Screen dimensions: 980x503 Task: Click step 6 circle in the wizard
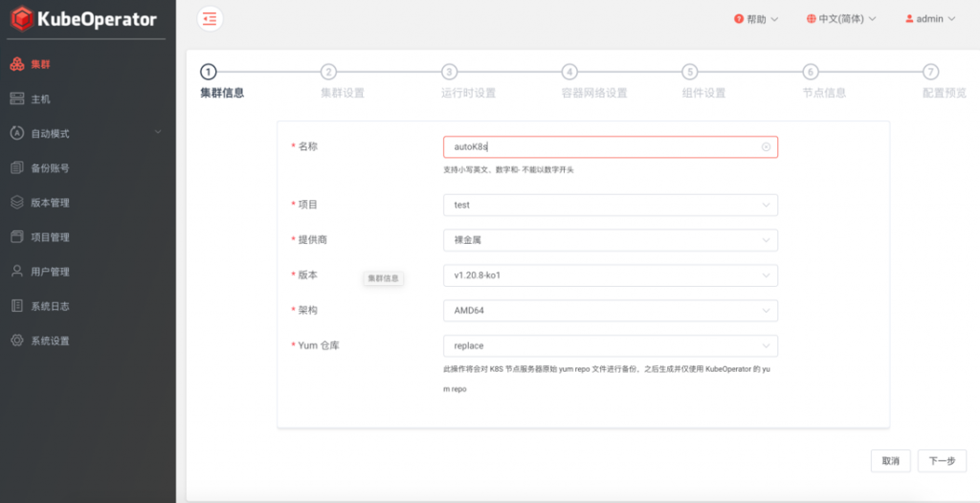click(x=810, y=72)
